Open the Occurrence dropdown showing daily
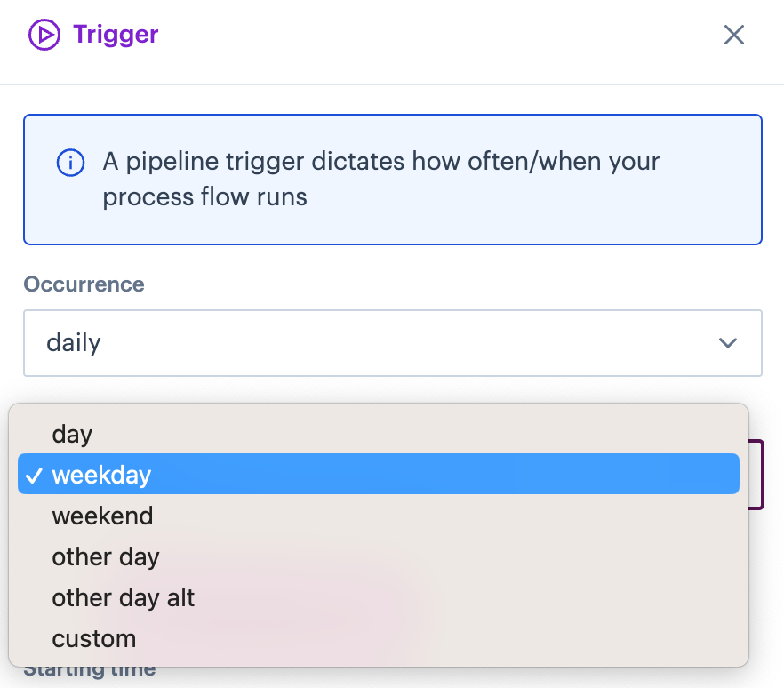This screenshot has height=688, width=784. (393, 343)
